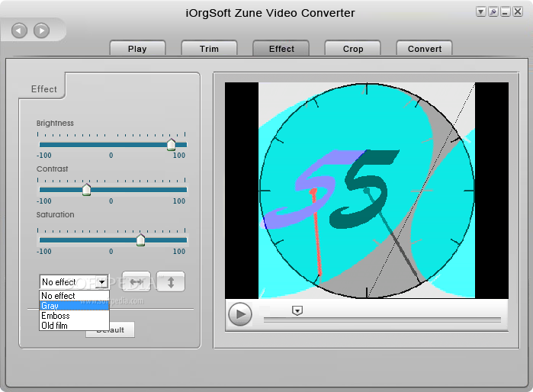
Task: Click the preview seek position marker
Action: [x=297, y=310]
